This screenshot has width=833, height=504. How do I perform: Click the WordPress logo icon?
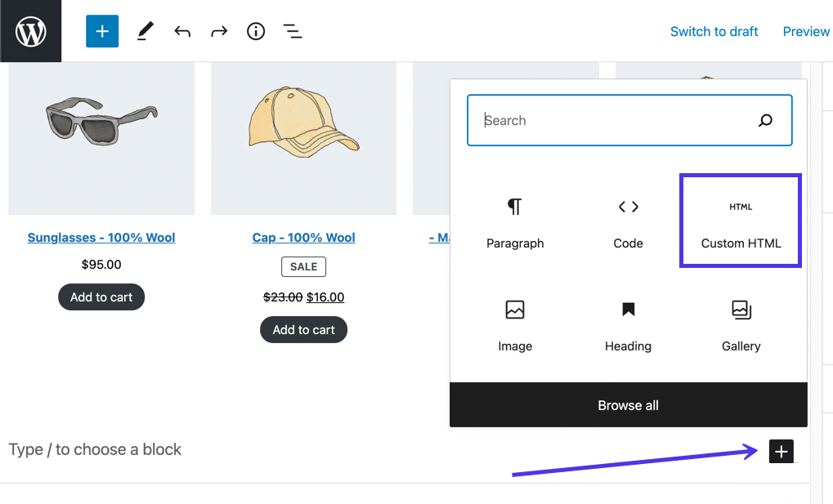[x=30, y=31]
